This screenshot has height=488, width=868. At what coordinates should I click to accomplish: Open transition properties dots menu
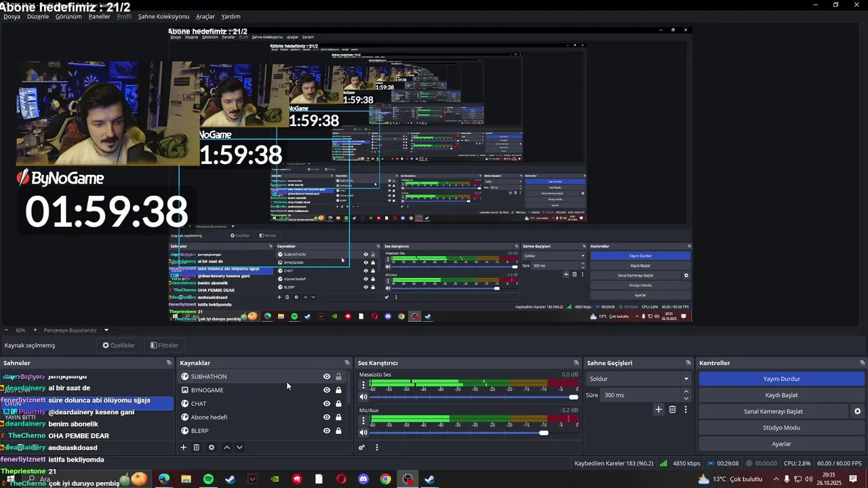[686, 409]
